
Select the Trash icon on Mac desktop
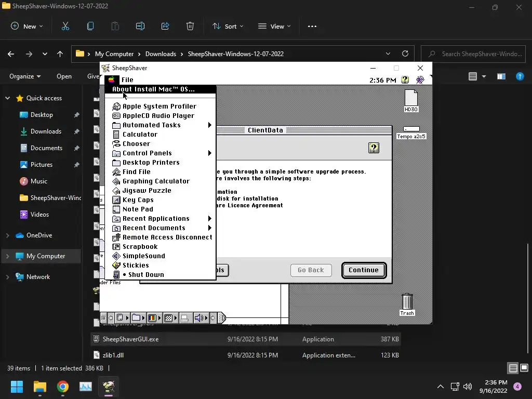tap(407, 304)
